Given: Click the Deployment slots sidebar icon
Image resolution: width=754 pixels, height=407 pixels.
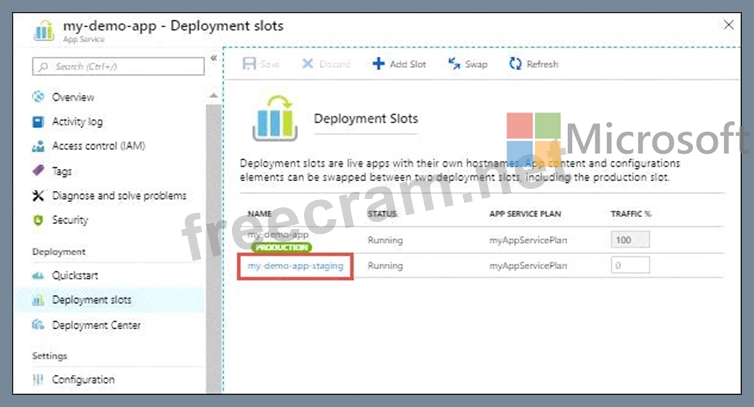Looking at the screenshot, I should 38,300.
